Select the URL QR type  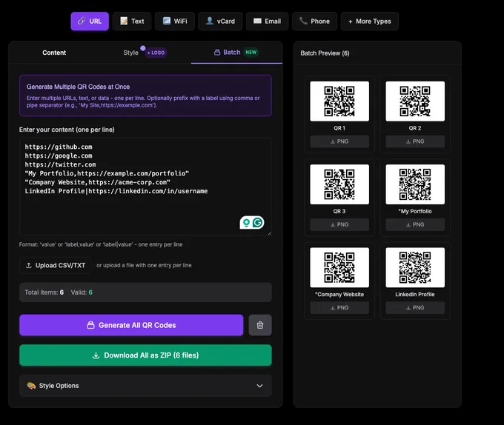pos(90,21)
